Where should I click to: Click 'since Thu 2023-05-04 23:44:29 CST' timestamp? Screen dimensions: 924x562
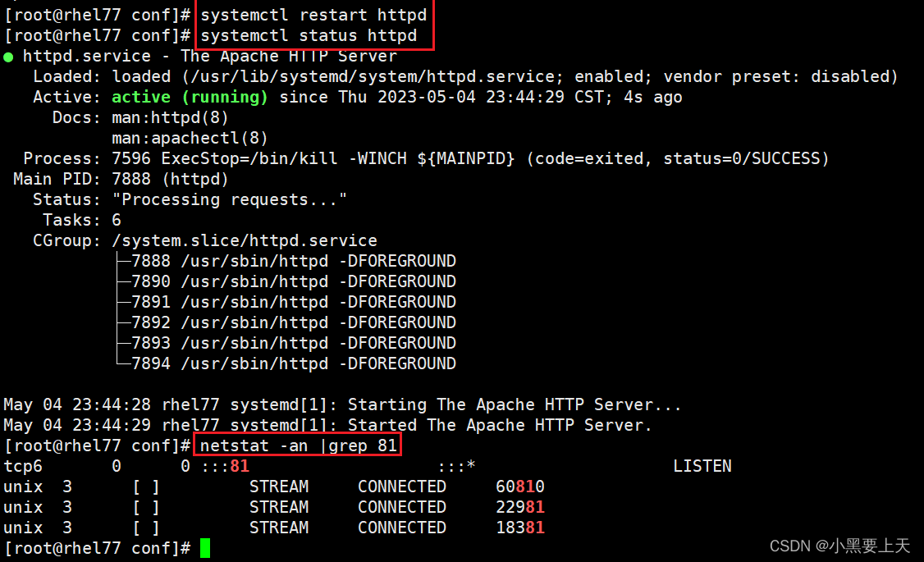tap(441, 97)
